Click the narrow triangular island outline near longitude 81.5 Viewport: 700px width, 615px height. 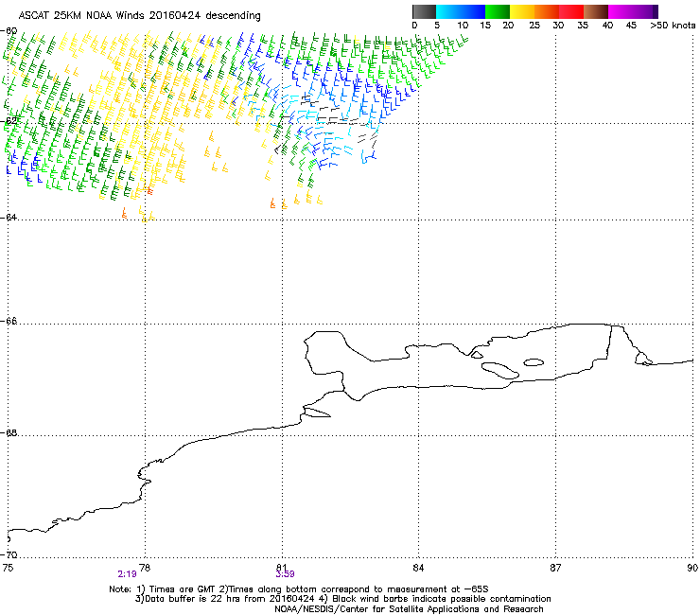317,413
